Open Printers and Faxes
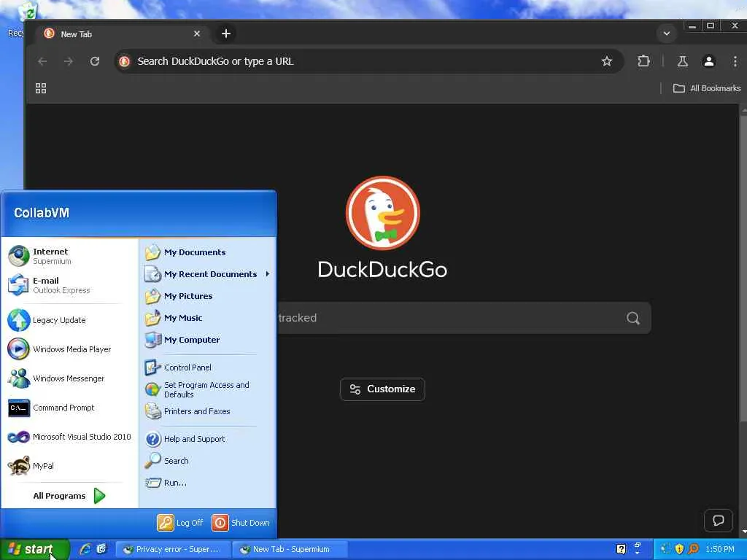The image size is (747, 560). pyautogui.click(x=207, y=411)
